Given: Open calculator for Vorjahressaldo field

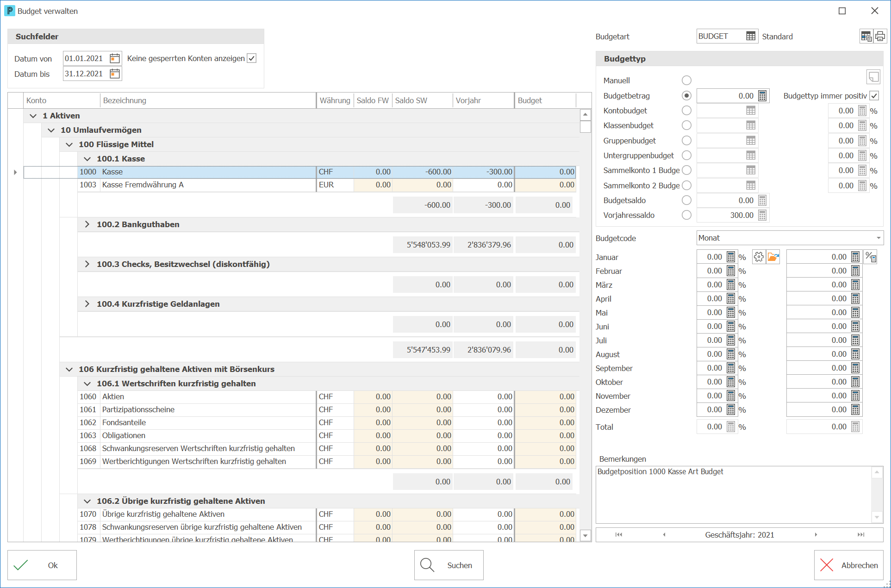Looking at the screenshot, I should (x=762, y=215).
